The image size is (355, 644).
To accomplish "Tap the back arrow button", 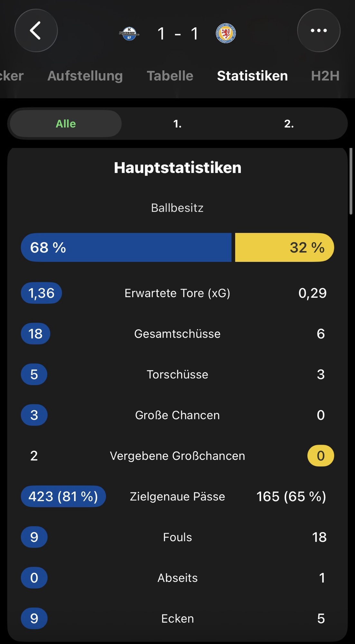I will (x=36, y=31).
